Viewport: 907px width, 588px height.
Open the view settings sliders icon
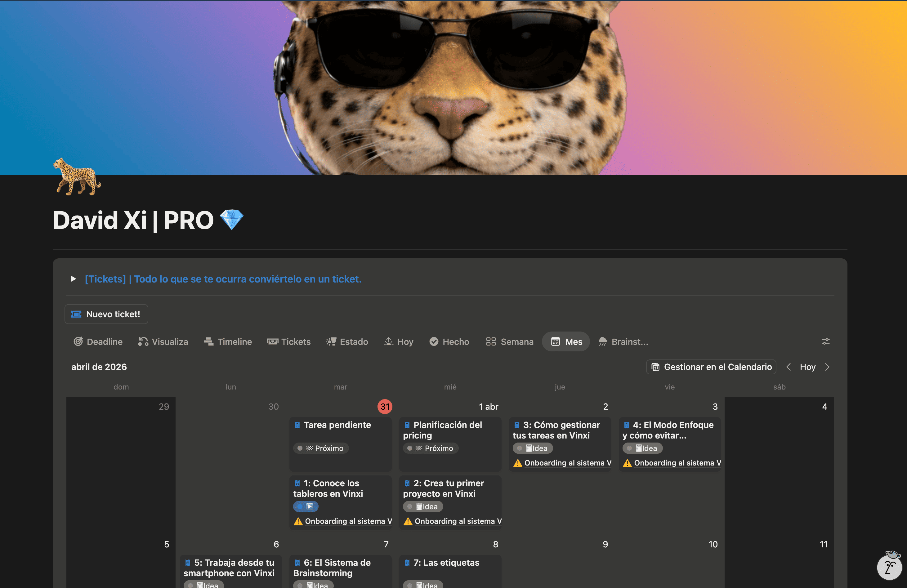coord(825,341)
